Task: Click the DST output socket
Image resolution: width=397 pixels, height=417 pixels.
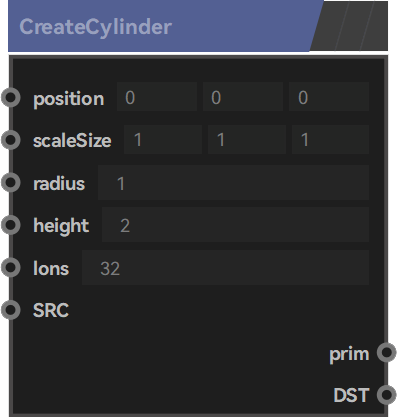Action: (387, 395)
